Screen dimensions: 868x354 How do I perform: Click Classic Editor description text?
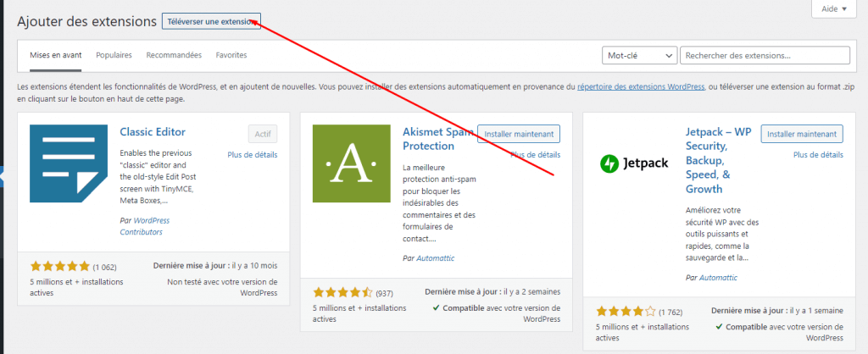pyautogui.click(x=159, y=176)
